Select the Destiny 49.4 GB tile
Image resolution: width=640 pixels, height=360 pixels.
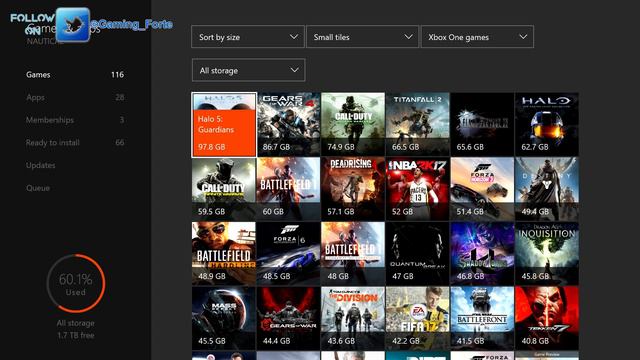(547, 189)
